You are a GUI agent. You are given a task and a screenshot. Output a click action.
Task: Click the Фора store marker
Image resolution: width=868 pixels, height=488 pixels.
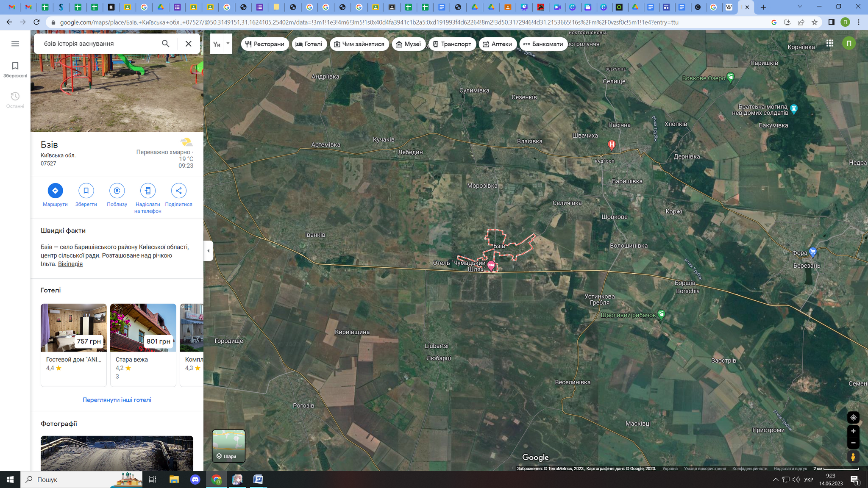[812, 252]
